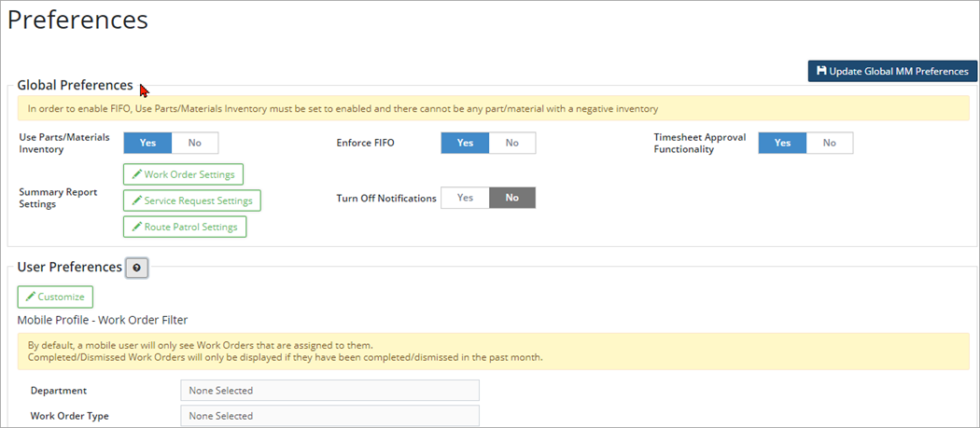Click pencil icon beside Service Request Settings
Viewport: 980px width, 428px height.
136,200
